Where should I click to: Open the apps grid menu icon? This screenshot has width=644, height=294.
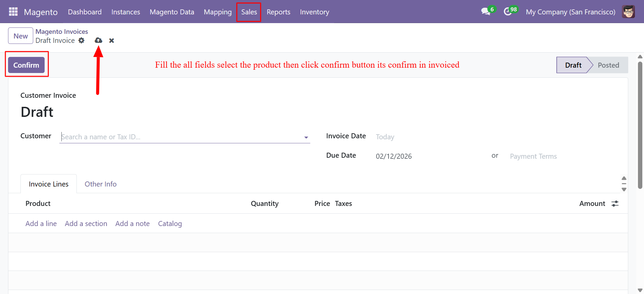(13, 12)
